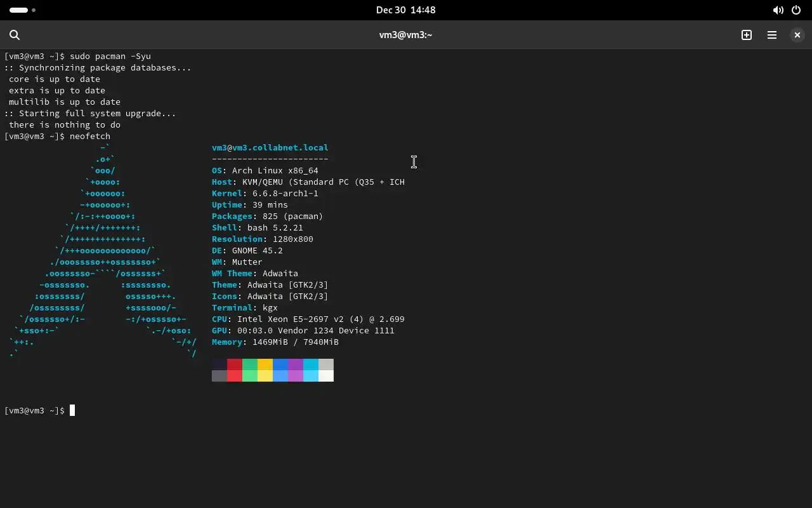The width and height of the screenshot is (812, 508).
Task: Click the 'WM Theme: Adwaita' line
Action: pyautogui.click(x=255, y=273)
